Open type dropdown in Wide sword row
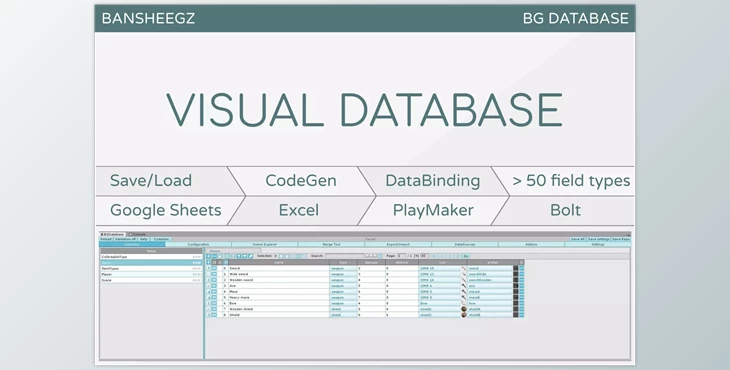The image size is (730, 370). click(x=344, y=274)
